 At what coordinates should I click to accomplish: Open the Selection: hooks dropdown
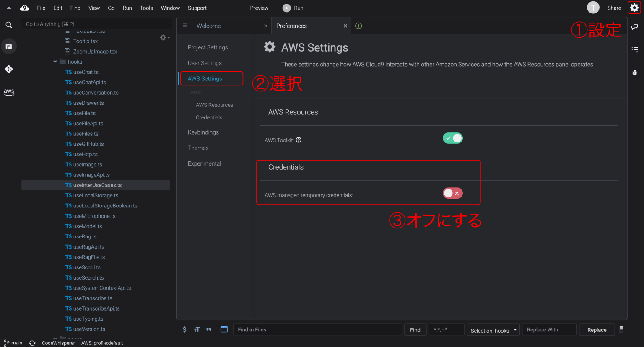pos(493,330)
